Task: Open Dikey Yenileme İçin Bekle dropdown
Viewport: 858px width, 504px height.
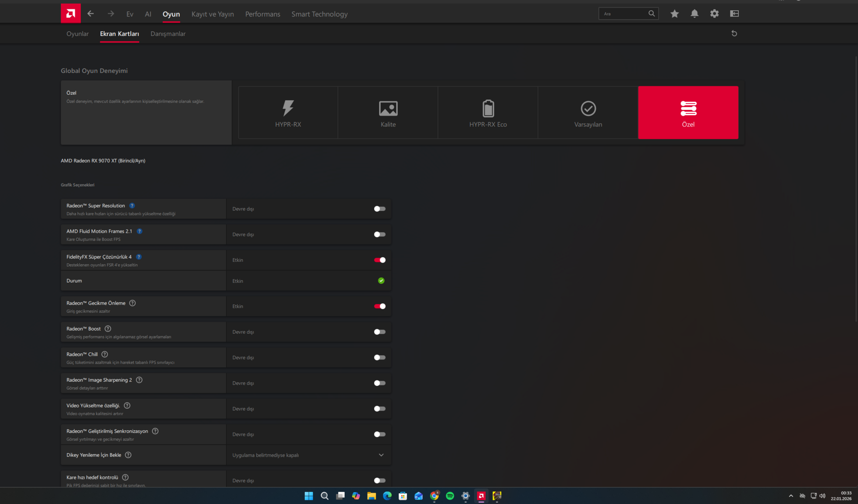Action: pyautogui.click(x=309, y=455)
